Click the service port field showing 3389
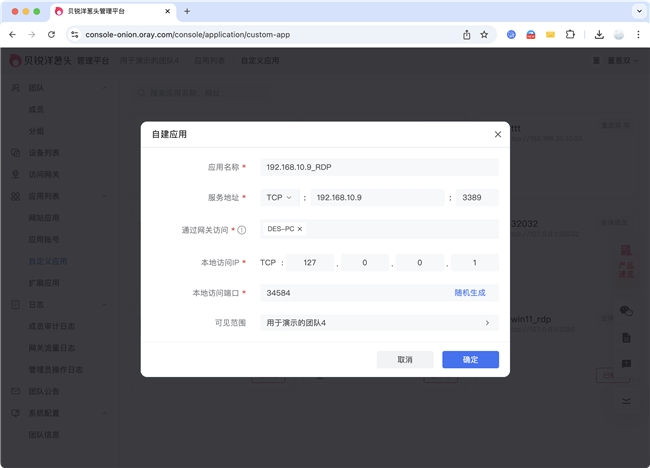This screenshot has height=468, width=650. coord(477,198)
